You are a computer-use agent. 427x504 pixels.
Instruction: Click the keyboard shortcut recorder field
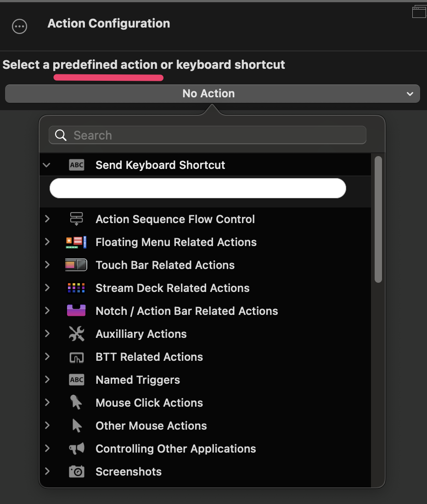click(198, 188)
